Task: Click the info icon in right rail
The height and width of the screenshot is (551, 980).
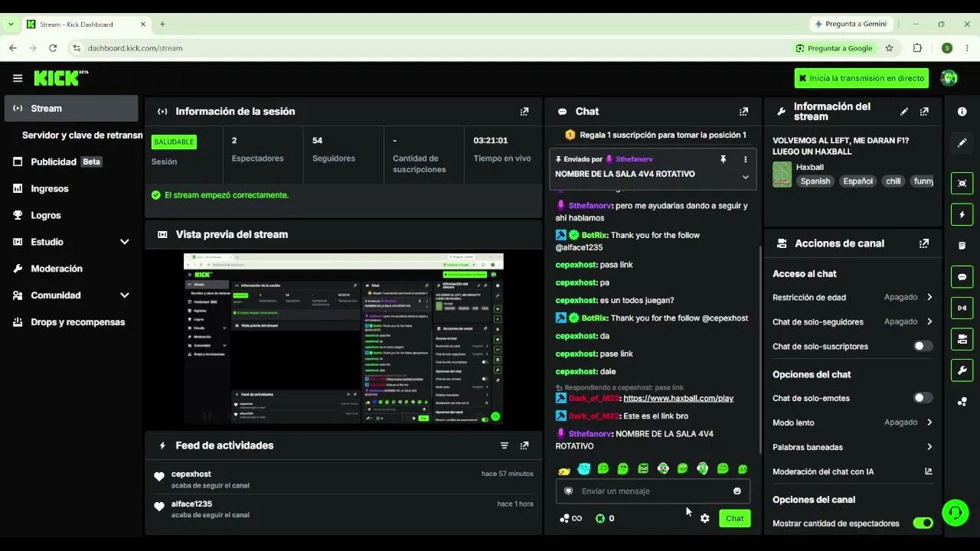Action: (962, 112)
